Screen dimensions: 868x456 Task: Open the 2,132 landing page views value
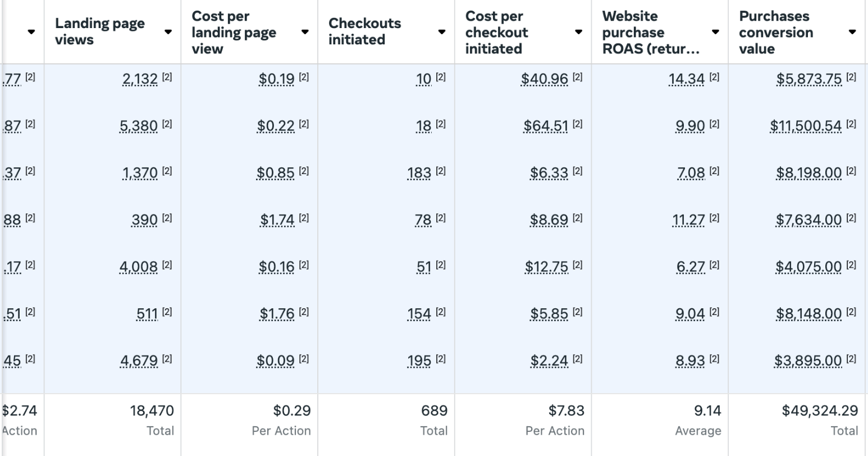pyautogui.click(x=140, y=79)
